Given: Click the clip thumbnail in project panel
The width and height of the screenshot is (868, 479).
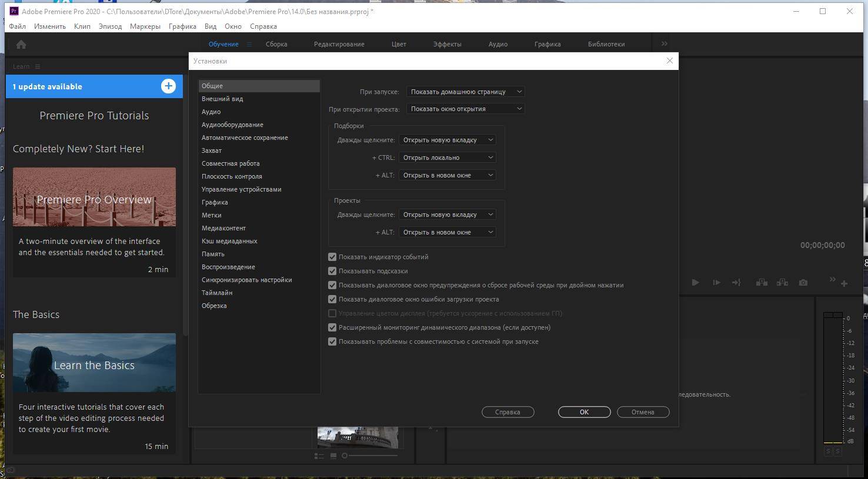Looking at the screenshot, I should click(x=358, y=437).
